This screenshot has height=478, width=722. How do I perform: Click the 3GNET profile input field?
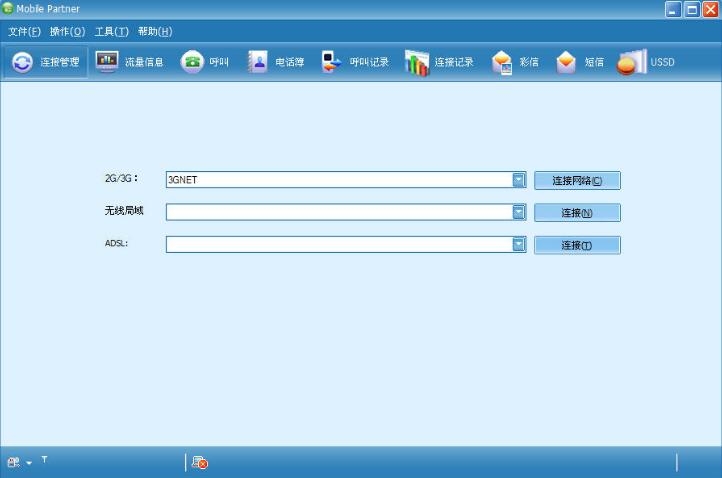[x=339, y=180]
